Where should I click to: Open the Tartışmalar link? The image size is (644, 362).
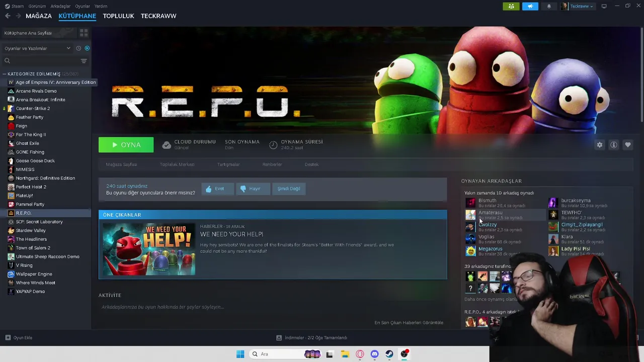click(x=228, y=164)
